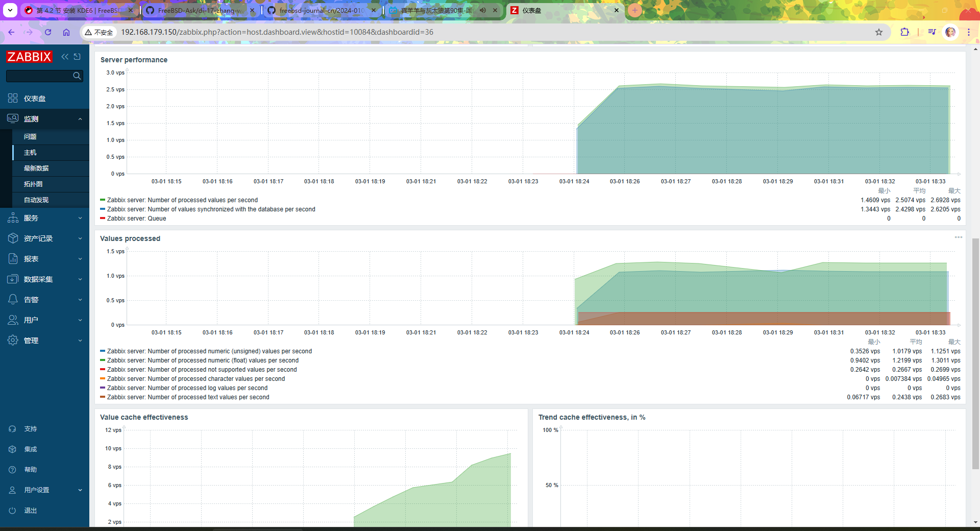Click the browser address bar URL
The image size is (980, 531).
tap(277, 32)
